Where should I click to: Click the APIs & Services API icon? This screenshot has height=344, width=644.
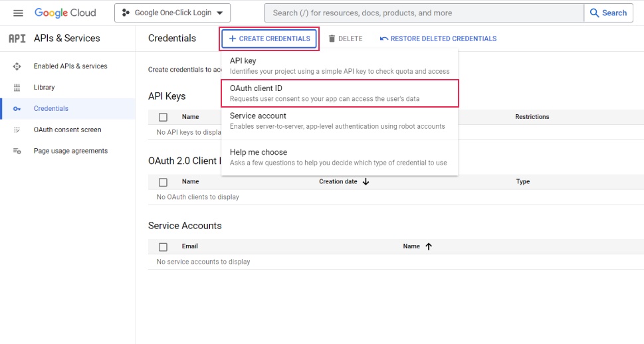[17, 38]
